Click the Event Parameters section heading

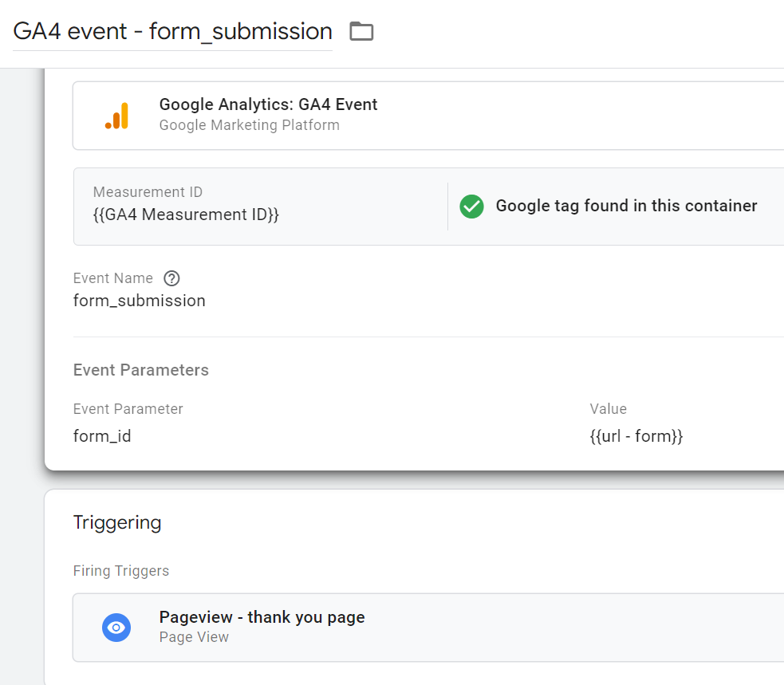(140, 370)
